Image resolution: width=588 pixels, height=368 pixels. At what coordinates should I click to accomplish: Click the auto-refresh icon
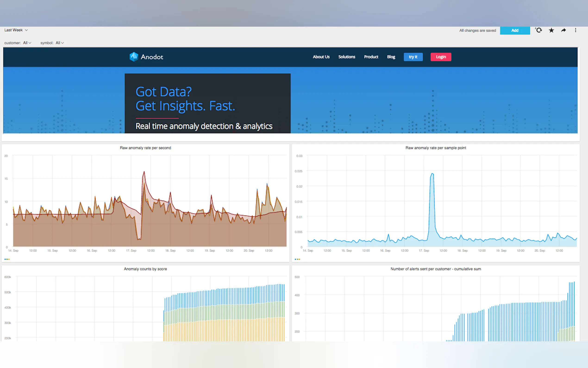coord(539,30)
